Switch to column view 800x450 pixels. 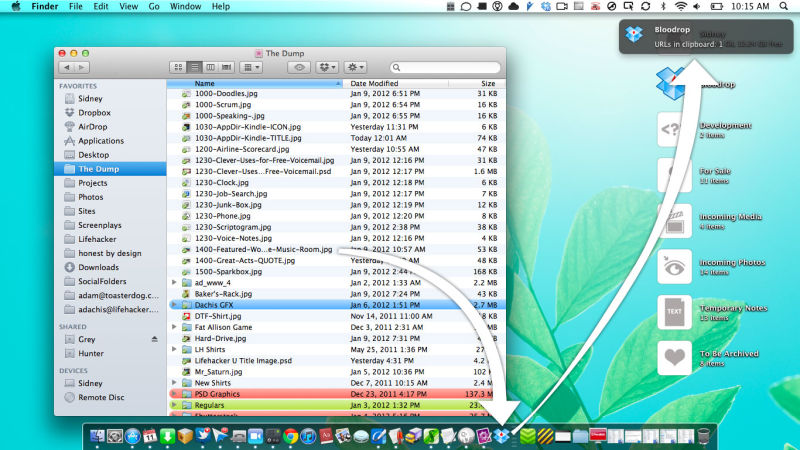point(210,67)
